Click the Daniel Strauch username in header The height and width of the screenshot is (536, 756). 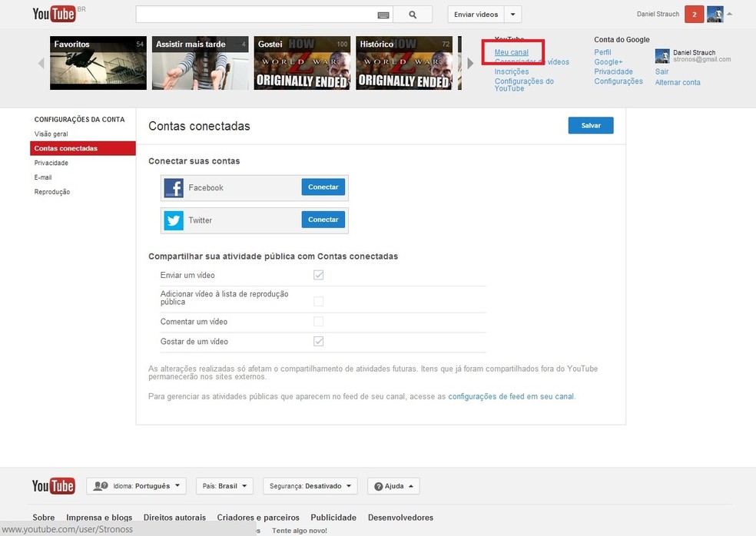coord(658,14)
